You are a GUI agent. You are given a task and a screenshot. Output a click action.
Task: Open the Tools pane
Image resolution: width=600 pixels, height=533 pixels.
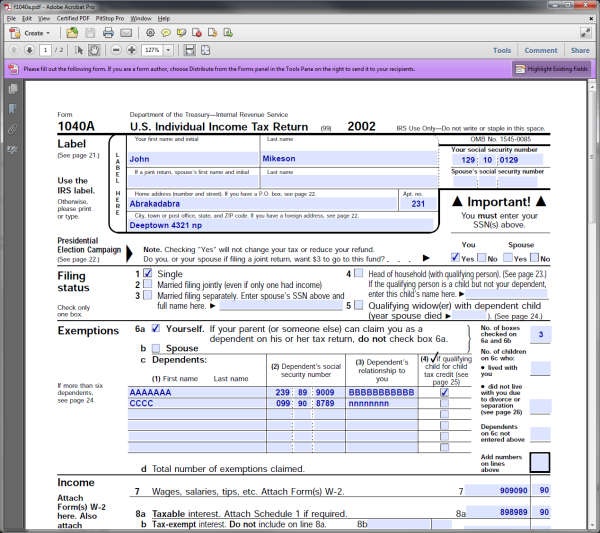tap(502, 51)
